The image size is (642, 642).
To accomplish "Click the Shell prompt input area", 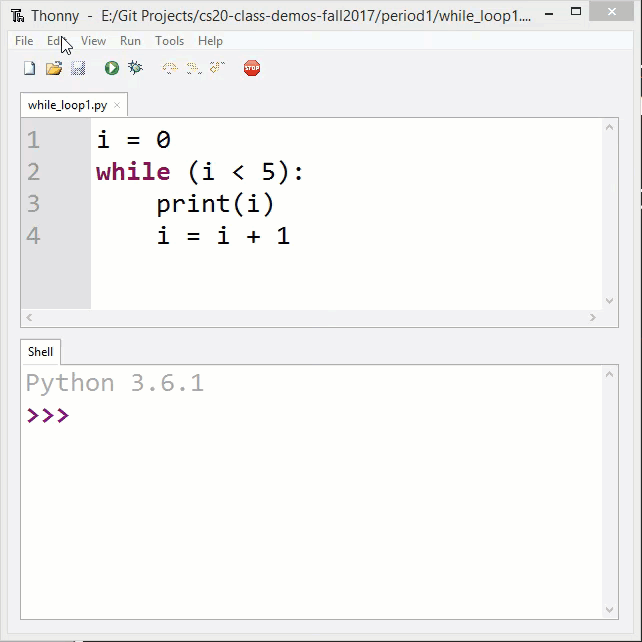I will pyautogui.click(x=300, y=416).
